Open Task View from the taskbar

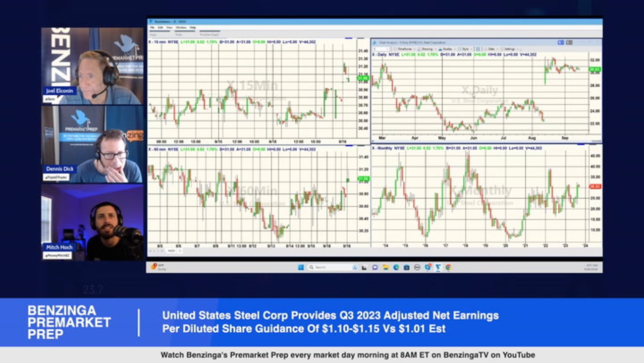364,267
